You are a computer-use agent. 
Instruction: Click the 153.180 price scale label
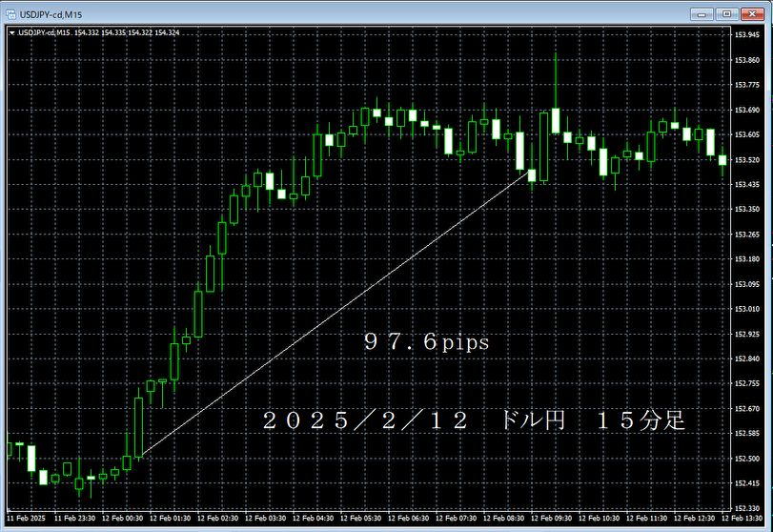(x=747, y=259)
